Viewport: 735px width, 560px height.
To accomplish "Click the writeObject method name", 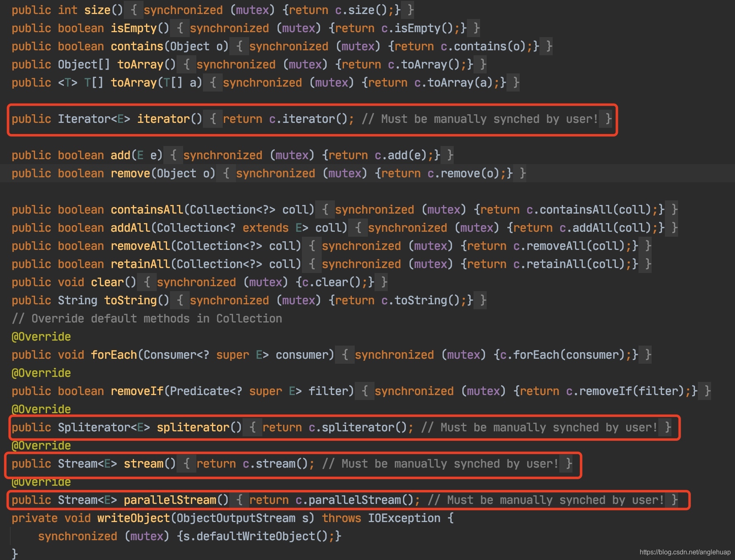I will [x=134, y=518].
